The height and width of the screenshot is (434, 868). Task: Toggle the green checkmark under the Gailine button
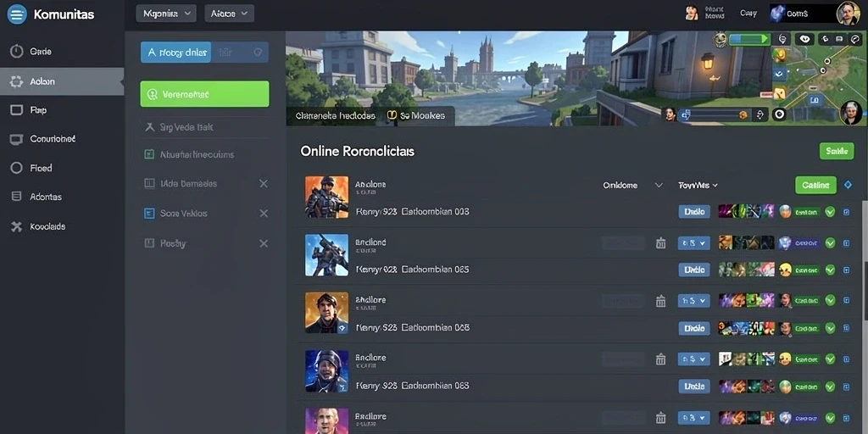point(830,211)
